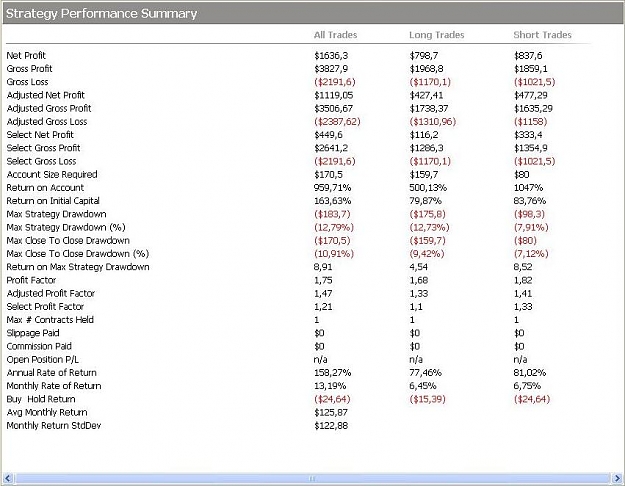Viewport: 625px width, 486px height.
Task: Click the Gross Loss row label
Action: pos(27,82)
